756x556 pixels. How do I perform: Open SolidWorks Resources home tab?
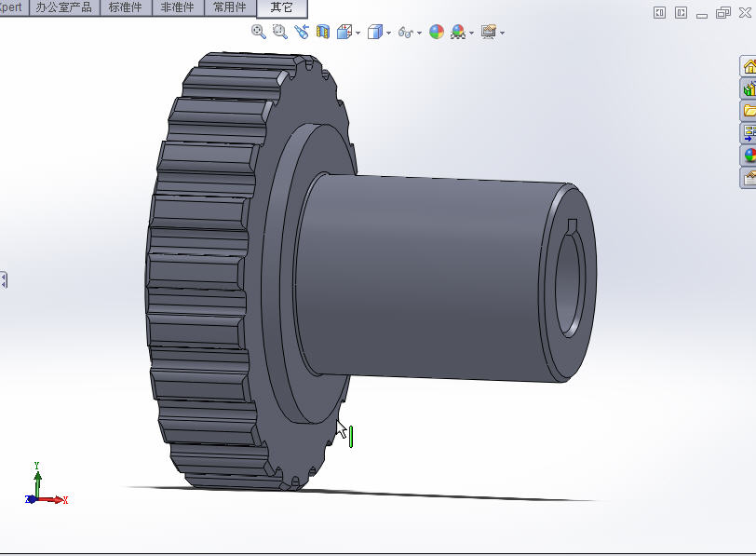click(x=749, y=66)
